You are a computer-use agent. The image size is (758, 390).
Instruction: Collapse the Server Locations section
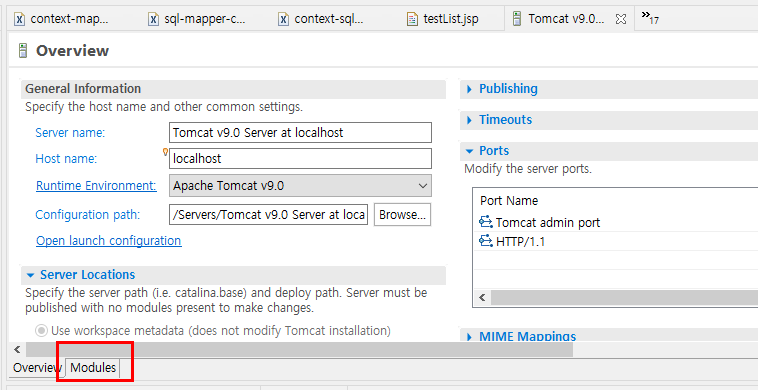point(31,275)
